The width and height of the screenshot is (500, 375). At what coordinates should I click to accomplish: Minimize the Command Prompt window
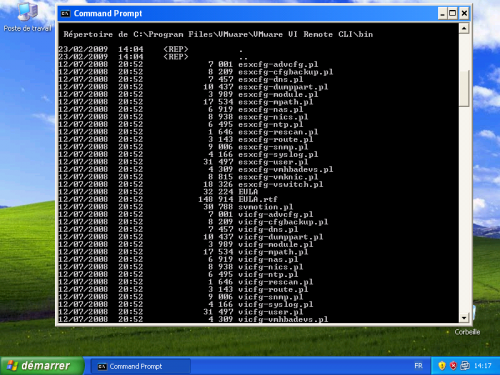pyautogui.click(x=442, y=14)
